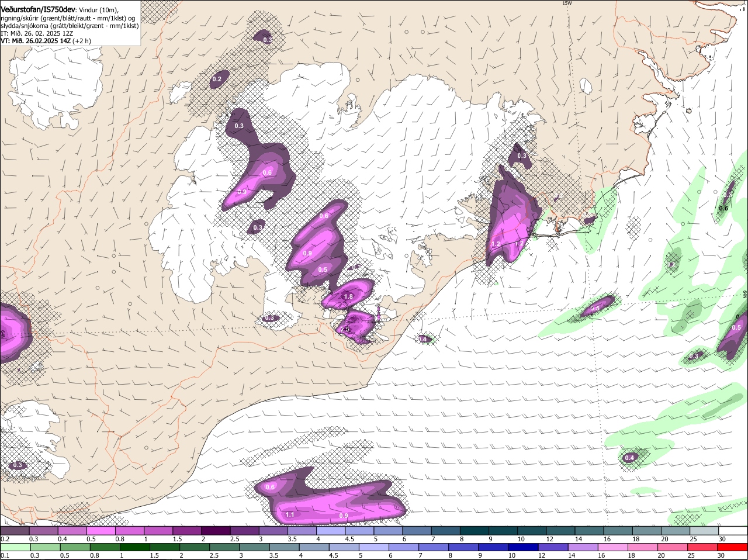Click the 0.9 value beside 1.1 in southern band
The height and width of the screenshot is (560, 748).
[x=344, y=516]
